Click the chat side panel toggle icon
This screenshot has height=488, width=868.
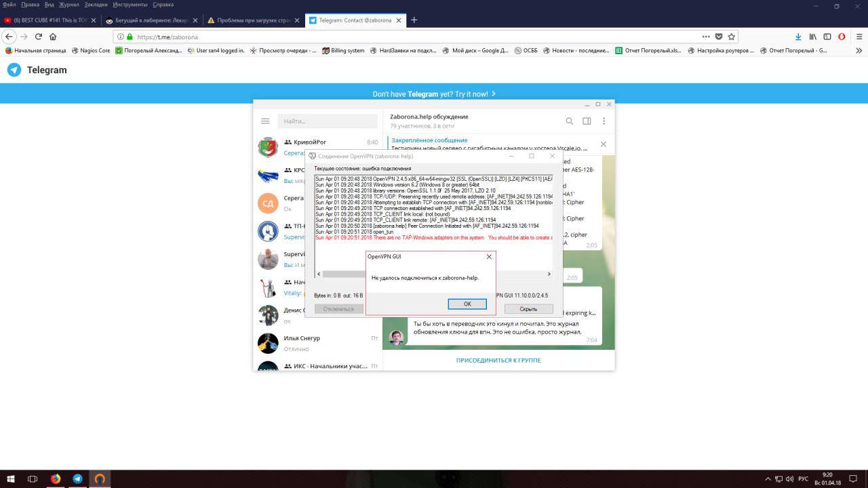click(587, 121)
